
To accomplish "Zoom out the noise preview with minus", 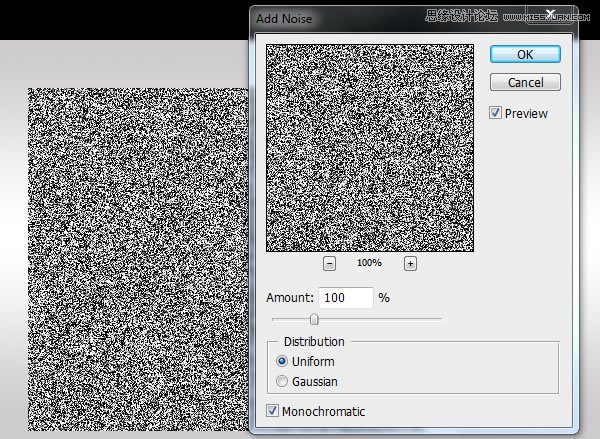I will (x=329, y=264).
